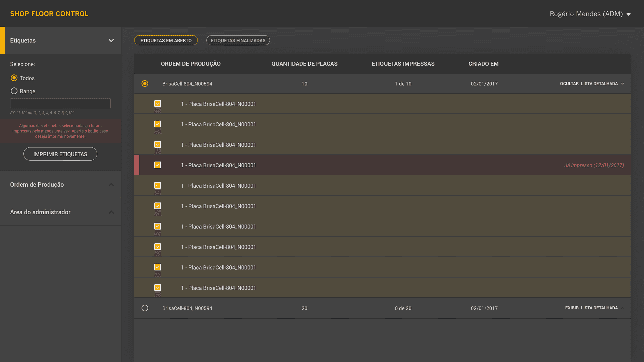This screenshot has width=644, height=362.
Task: Collapse the Etiquetas sidebar section chevron
Action: 111,40
